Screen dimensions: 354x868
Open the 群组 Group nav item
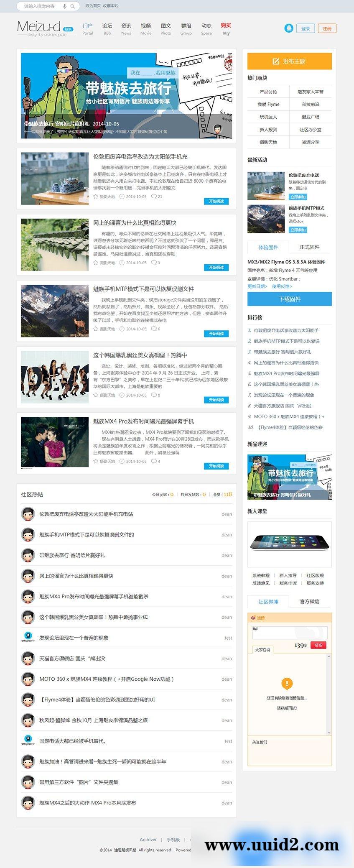point(186,29)
